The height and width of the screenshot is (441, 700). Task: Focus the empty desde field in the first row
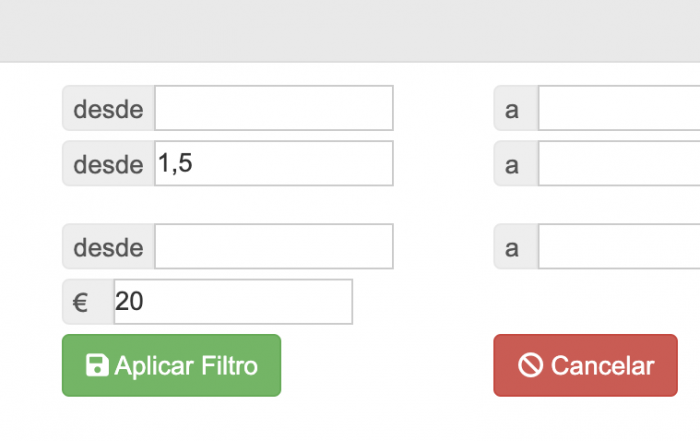(274, 108)
